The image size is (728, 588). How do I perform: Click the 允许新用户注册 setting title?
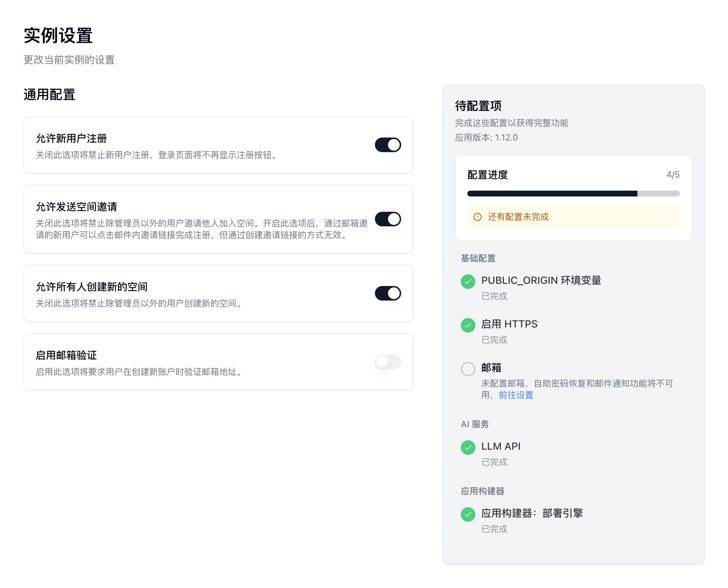tap(71, 138)
